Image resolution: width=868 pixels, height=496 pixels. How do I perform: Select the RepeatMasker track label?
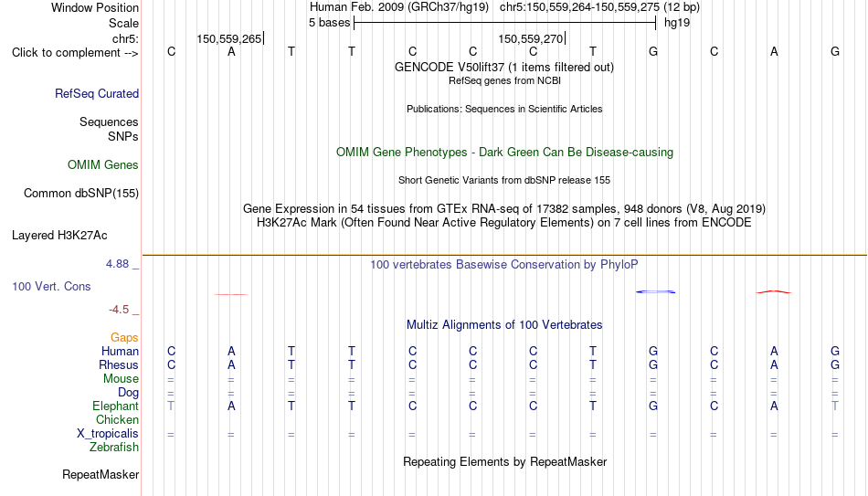[101, 474]
